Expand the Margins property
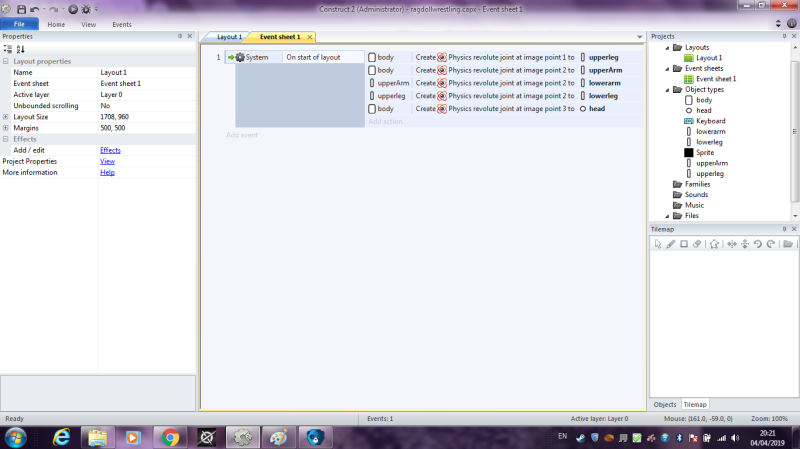800x449 pixels. pos(6,128)
